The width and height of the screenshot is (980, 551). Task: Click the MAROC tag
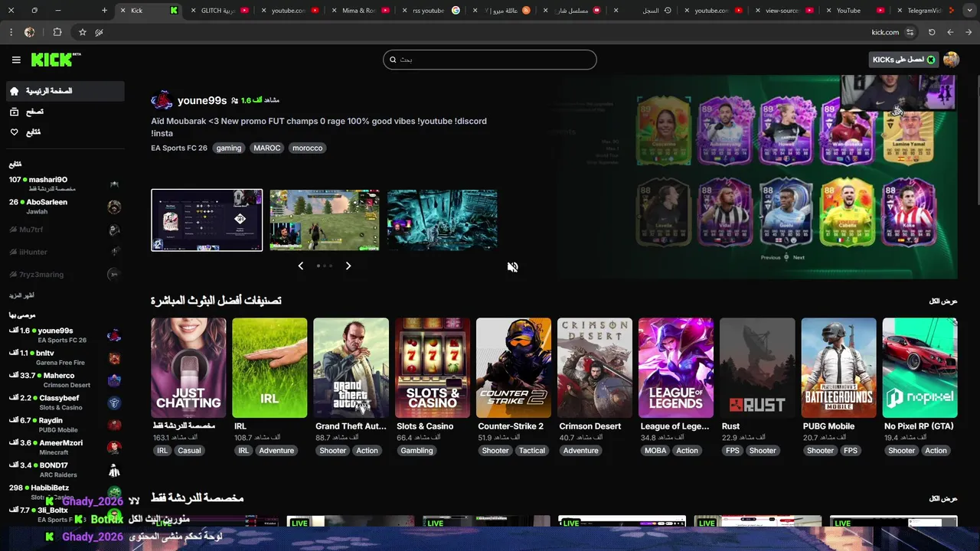pos(267,148)
